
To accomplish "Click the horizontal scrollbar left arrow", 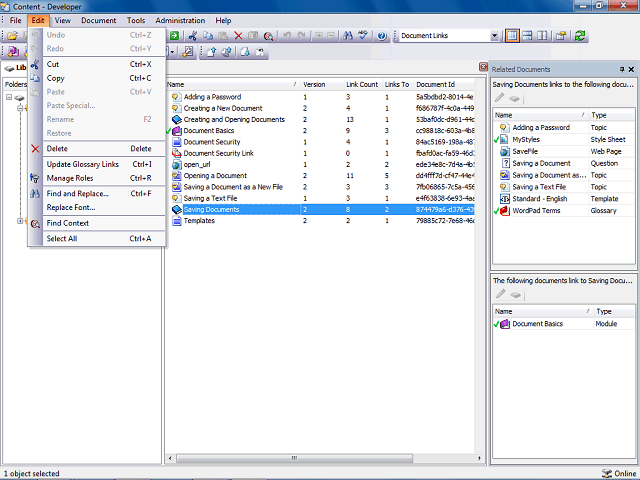I will [x=170, y=458].
